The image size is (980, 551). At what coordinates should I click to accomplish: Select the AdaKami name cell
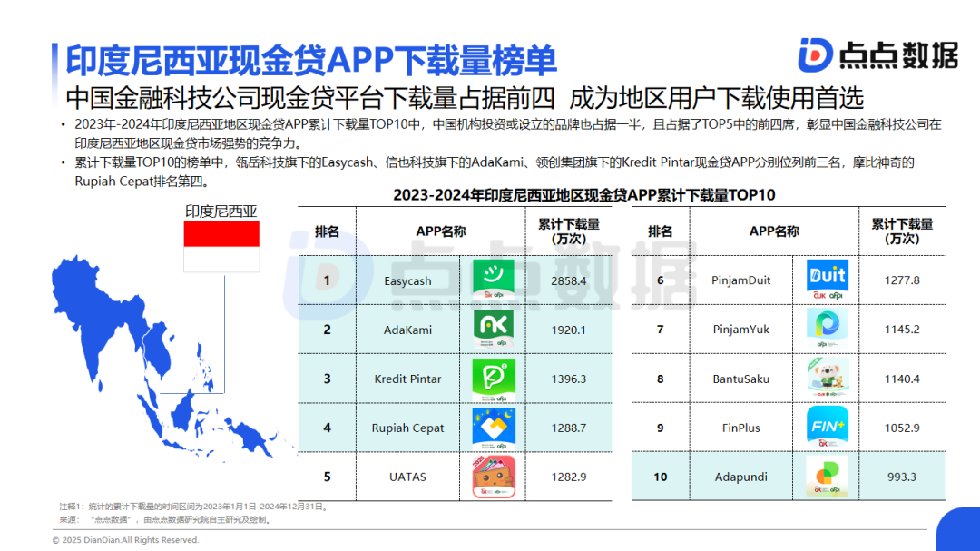407,330
